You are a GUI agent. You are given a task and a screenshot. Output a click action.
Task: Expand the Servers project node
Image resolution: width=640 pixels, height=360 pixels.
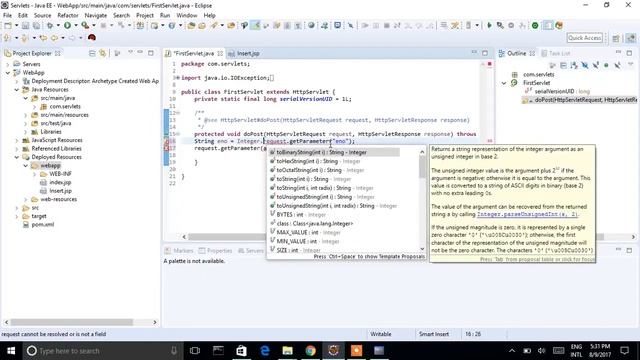7,64
